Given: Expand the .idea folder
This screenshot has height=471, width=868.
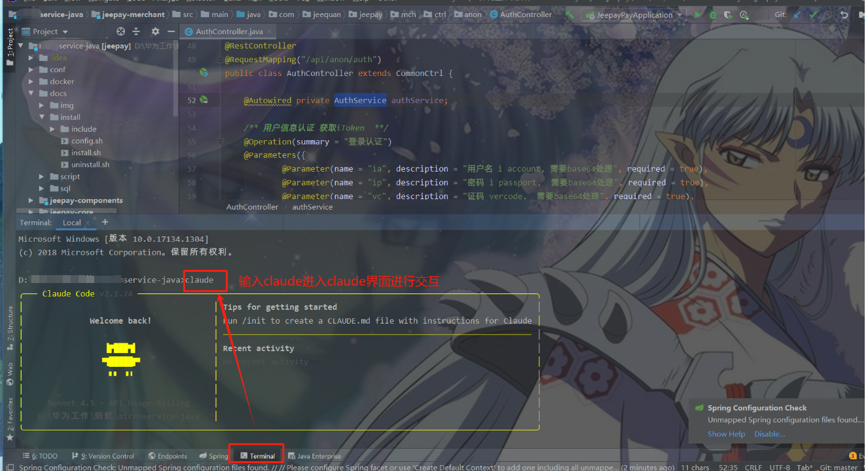Looking at the screenshot, I should 31,58.
